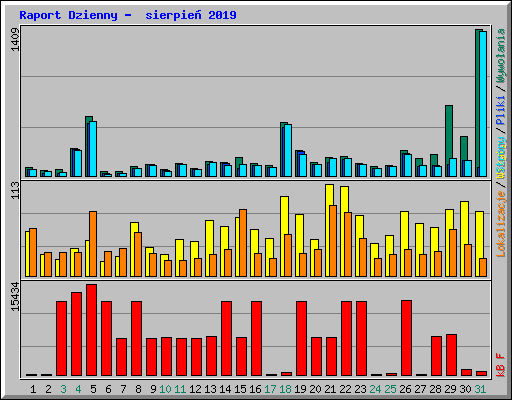Click the Wywołania legend label
This screenshot has height=400, width=512.
coord(501,56)
